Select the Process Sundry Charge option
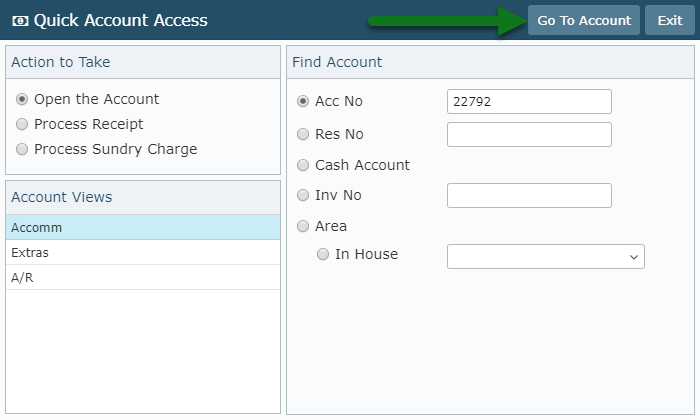 point(22,149)
